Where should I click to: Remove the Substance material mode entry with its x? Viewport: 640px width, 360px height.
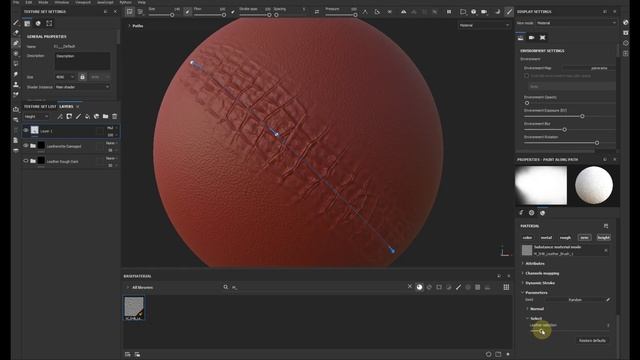tap(606, 250)
